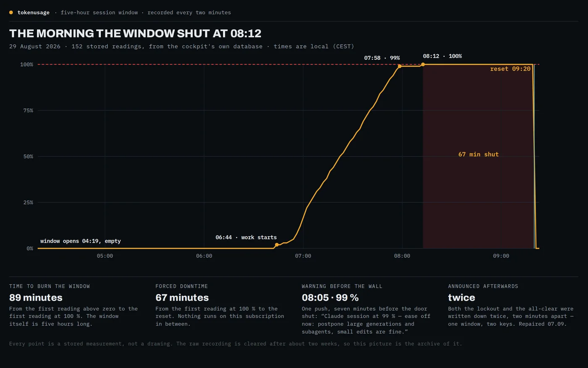This screenshot has height=368, width=588.
Task: Click the 0% y-axis label
Action: coord(30,249)
